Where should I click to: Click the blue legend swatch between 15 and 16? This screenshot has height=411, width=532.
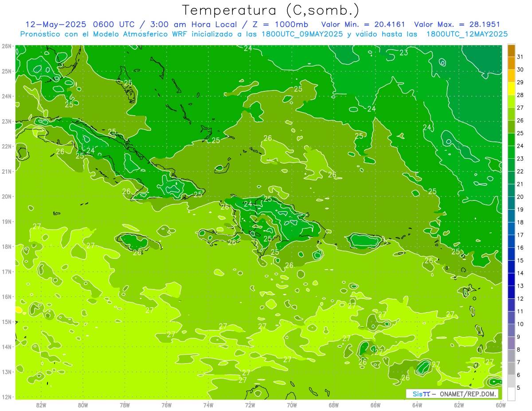511,254
